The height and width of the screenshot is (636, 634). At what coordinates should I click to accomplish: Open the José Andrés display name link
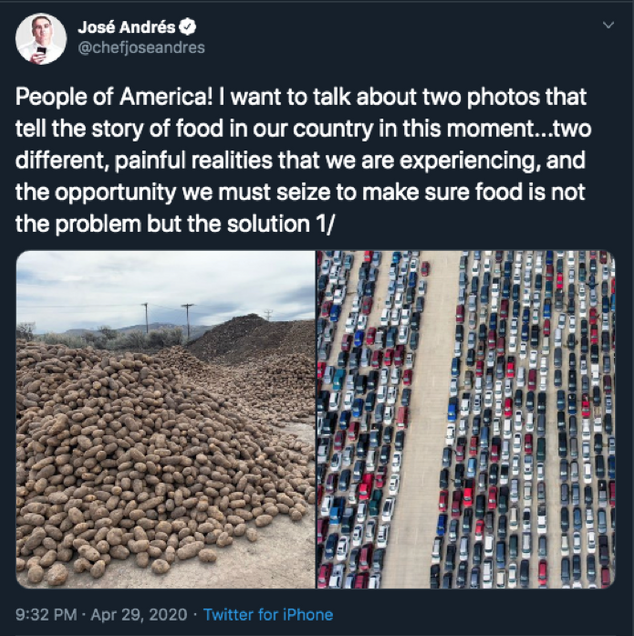coord(127,27)
